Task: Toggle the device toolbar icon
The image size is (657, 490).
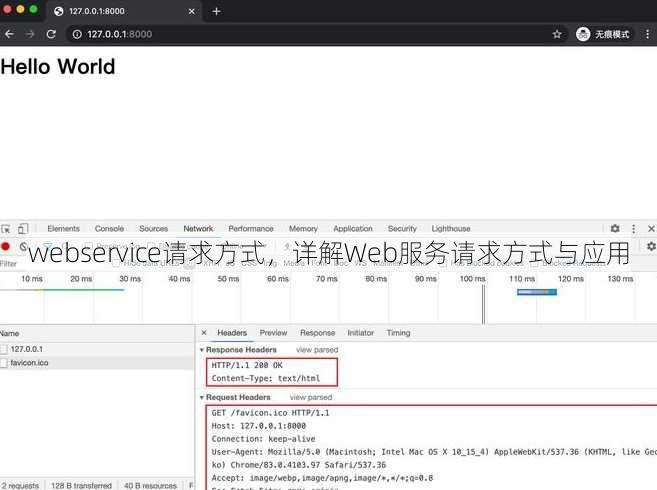Action: pos(23,229)
